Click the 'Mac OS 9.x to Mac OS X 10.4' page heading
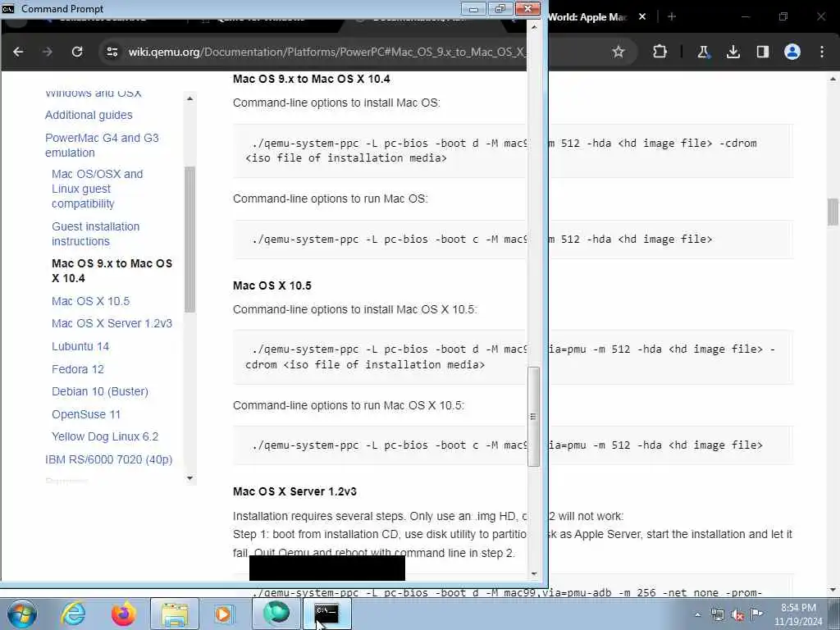 pyautogui.click(x=311, y=79)
